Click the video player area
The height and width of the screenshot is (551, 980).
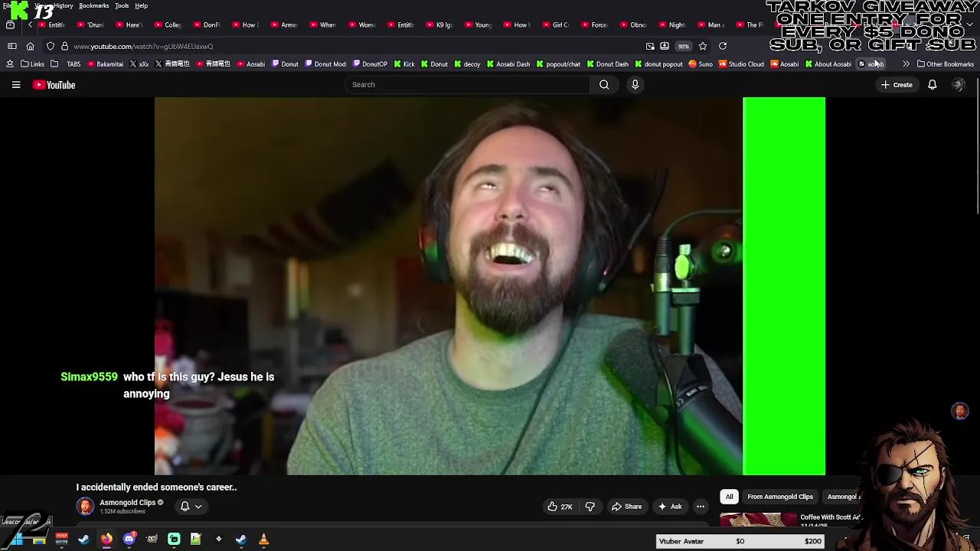490,286
